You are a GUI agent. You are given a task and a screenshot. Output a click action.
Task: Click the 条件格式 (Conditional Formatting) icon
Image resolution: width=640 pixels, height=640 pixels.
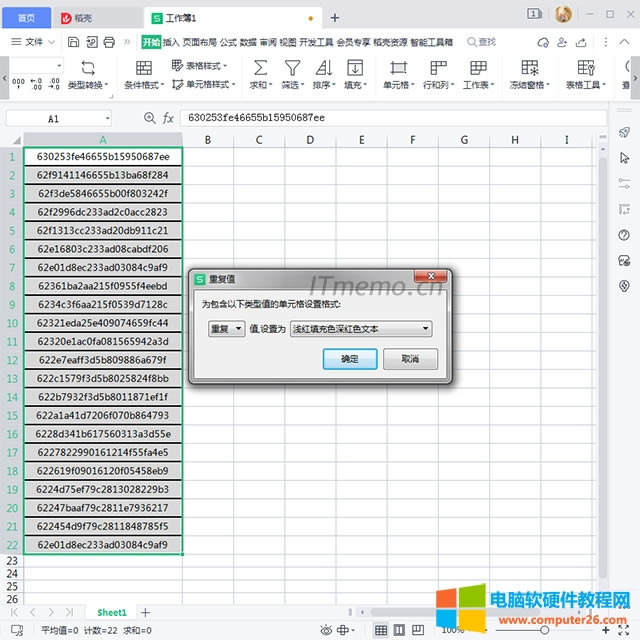[143, 68]
